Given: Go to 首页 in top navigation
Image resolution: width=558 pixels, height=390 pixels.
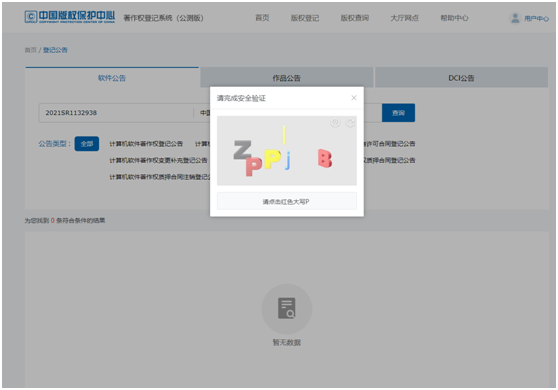Looking at the screenshot, I should (x=262, y=18).
